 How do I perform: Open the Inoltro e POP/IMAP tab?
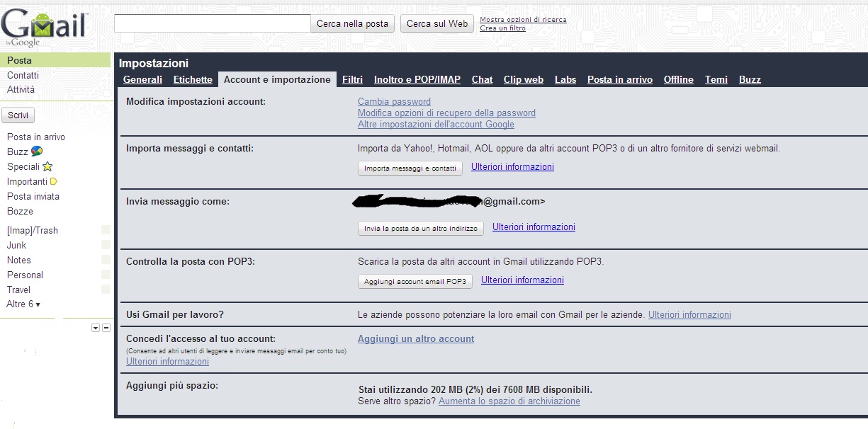click(x=417, y=80)
